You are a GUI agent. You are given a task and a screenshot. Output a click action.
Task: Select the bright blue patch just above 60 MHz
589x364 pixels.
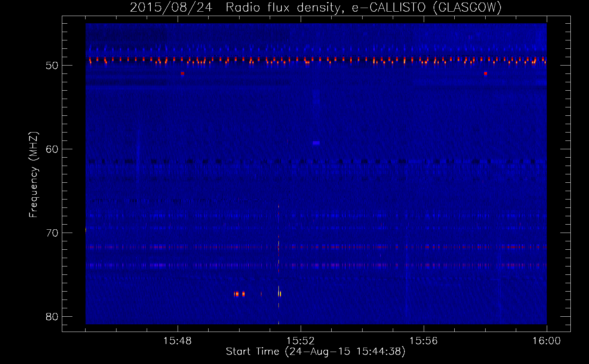tap(316, 143)
